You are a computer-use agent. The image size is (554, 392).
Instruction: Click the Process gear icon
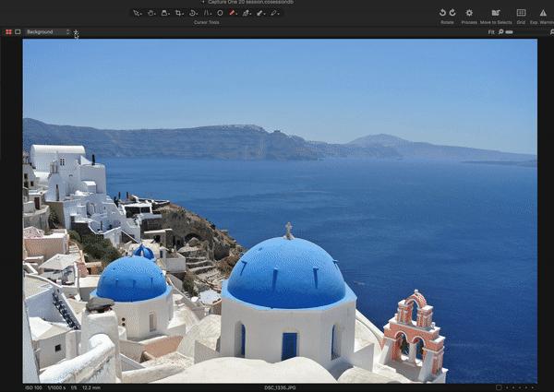click(x=469, y=13)
